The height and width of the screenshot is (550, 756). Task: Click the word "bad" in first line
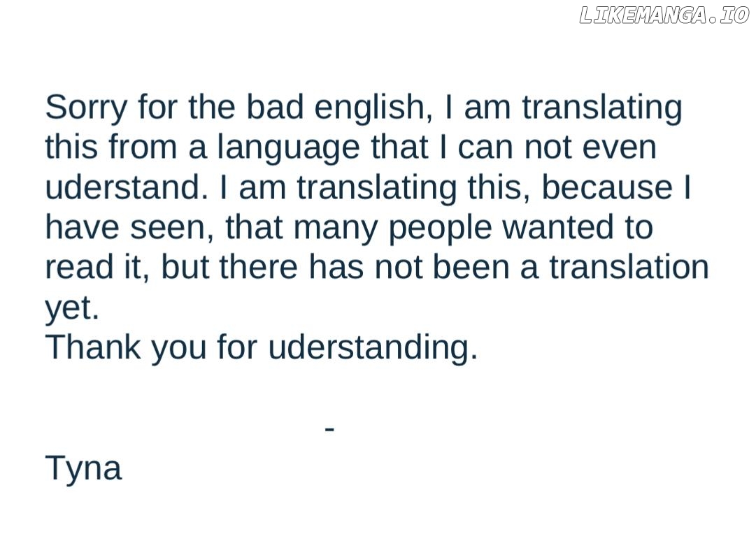click(275, 108)
